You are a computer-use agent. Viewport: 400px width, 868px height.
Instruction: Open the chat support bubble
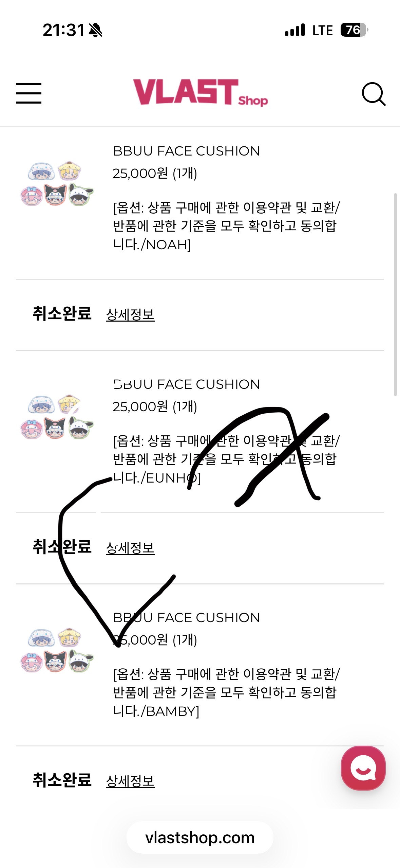click(x=363, y=768)
